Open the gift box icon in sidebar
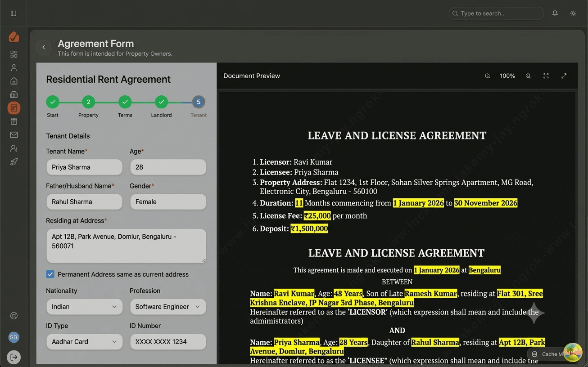The width and height of the screenshot is (588, 367). (14, 121)
